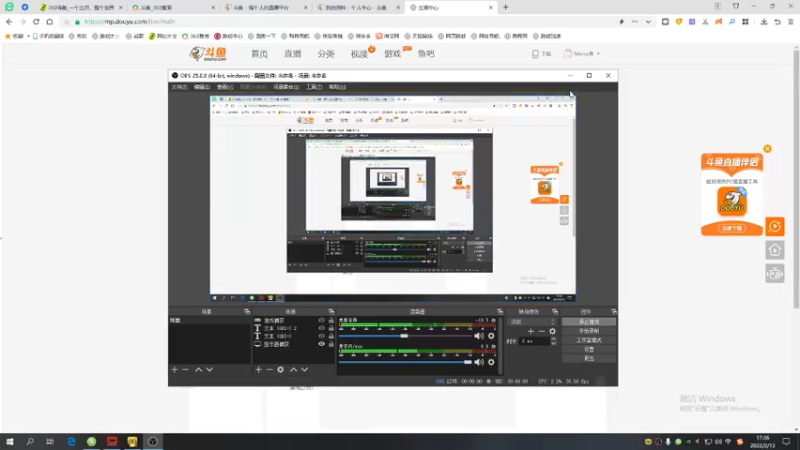Open transition duration spinner arrows
The image size is (800, 450).
pyautogui.click(x=553, y=341)
